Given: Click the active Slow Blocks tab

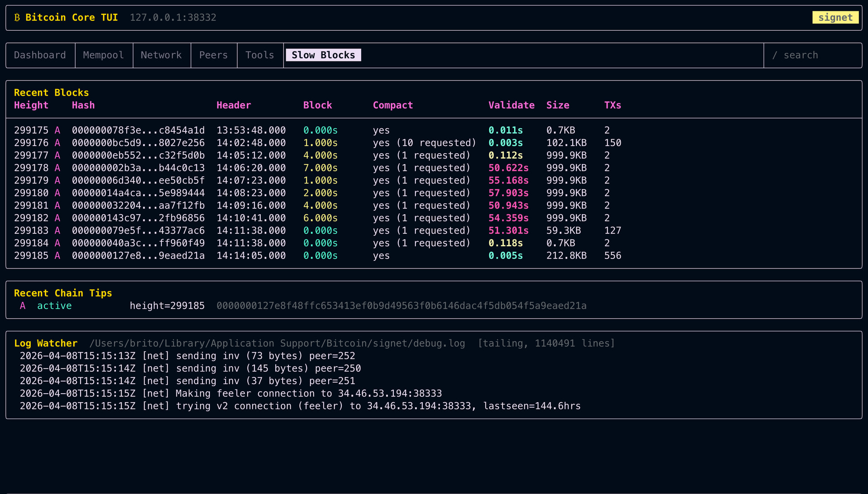Looking at the screenshot, I should point(323,55).
